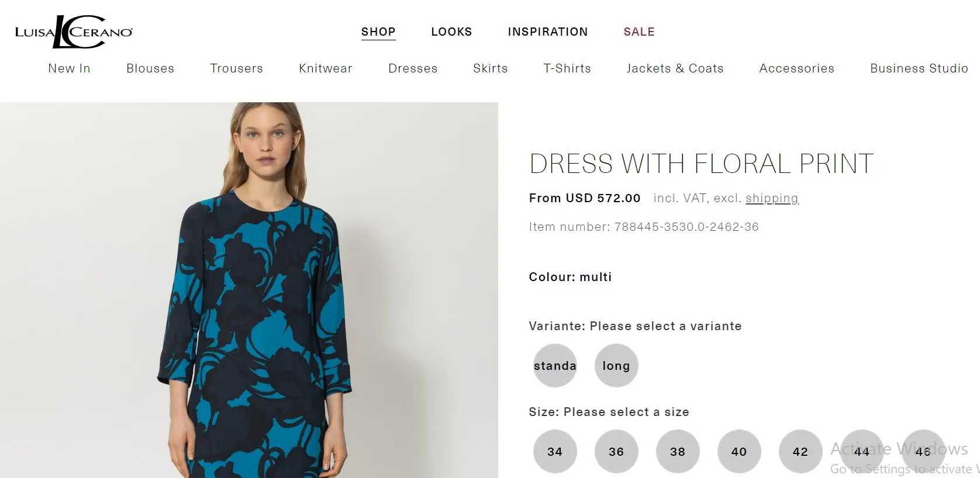Click the Luisa Cerano logo
Screen dimensions: 980x478
coord(74,32)
